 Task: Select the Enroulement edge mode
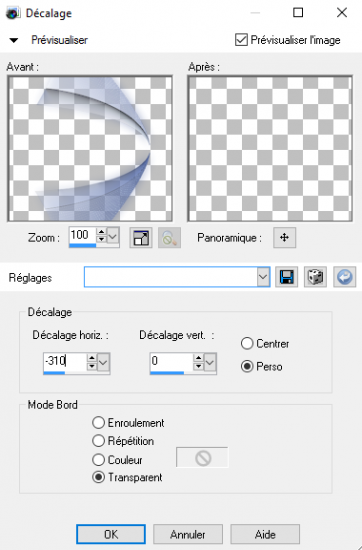coord(99,423)
